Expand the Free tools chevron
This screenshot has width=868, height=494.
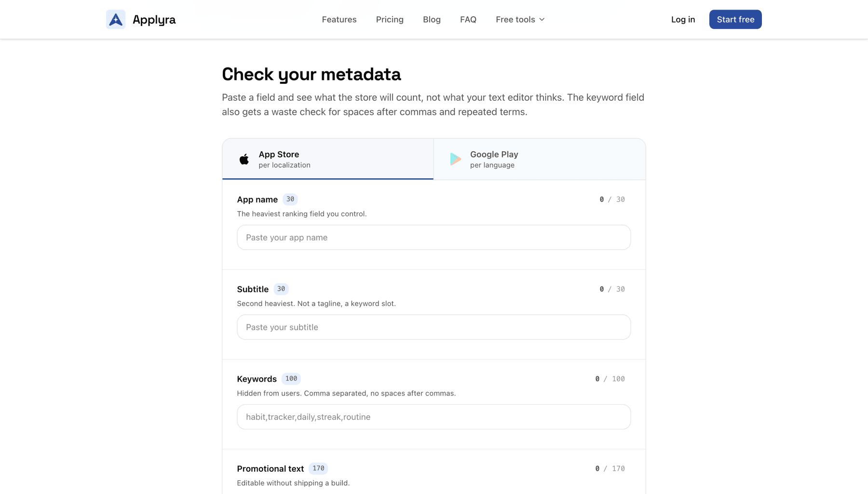point(542,20)
